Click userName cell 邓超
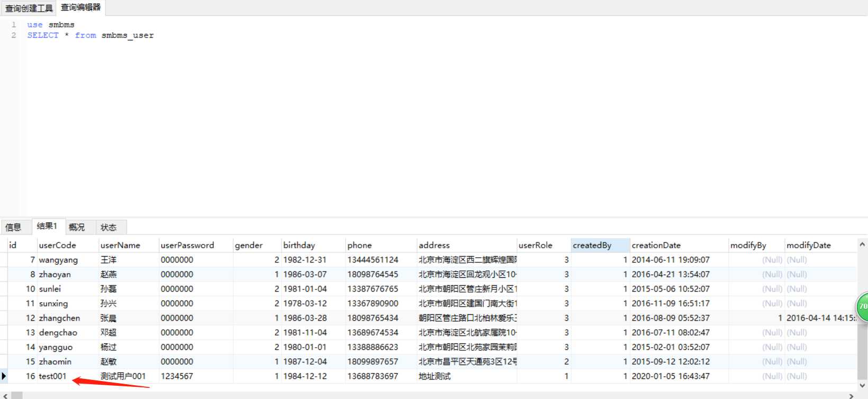This screenshot has width=868, height=399. coord(129,332)
